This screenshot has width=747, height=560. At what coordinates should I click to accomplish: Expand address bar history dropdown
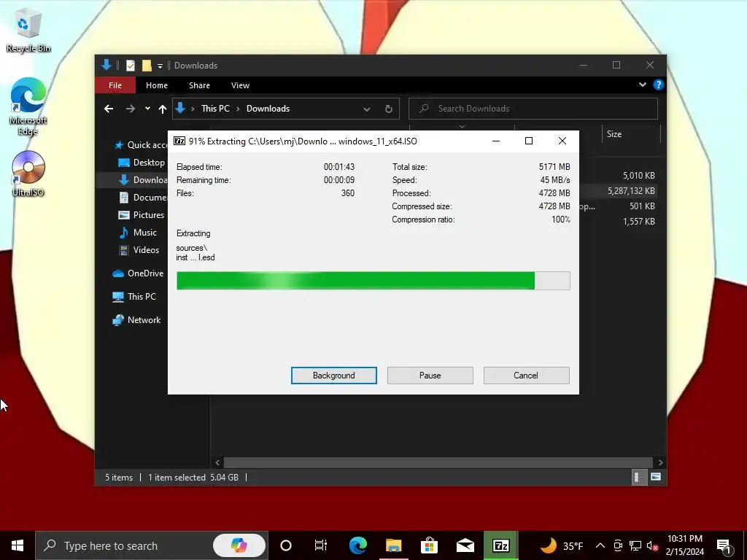[367, 109]
